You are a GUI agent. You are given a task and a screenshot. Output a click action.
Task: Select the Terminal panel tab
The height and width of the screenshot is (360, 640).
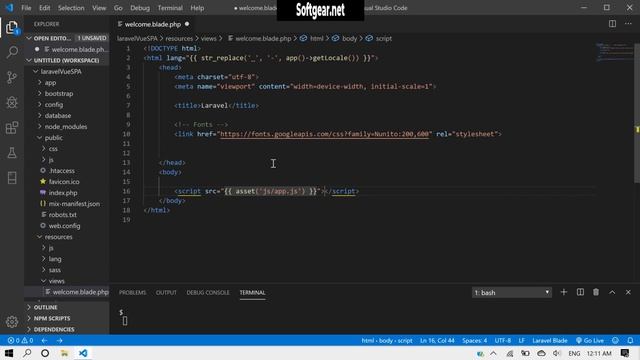pos(252,292)
